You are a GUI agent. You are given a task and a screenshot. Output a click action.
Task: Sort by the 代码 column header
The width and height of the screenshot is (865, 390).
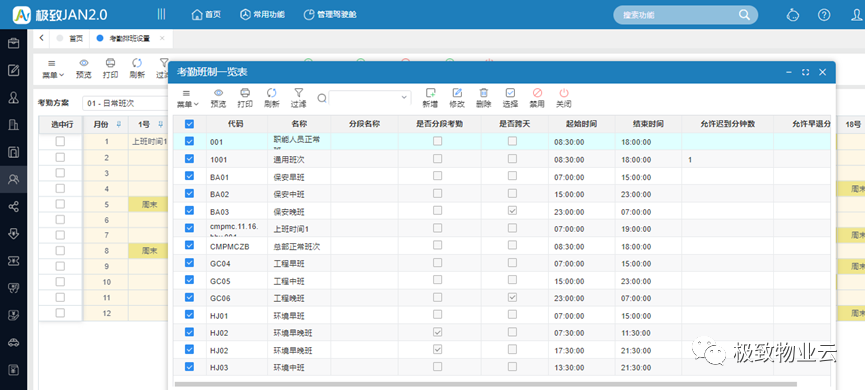237,124
